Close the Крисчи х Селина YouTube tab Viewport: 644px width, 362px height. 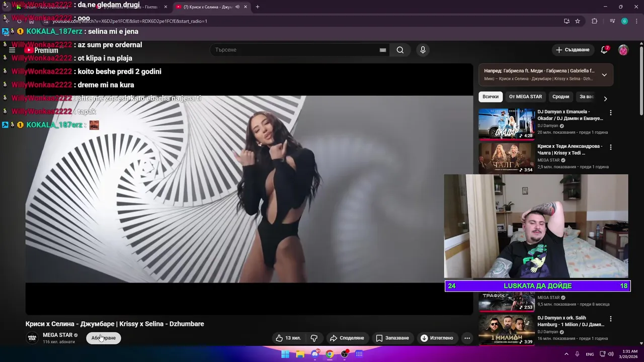(x=245, y=7)
